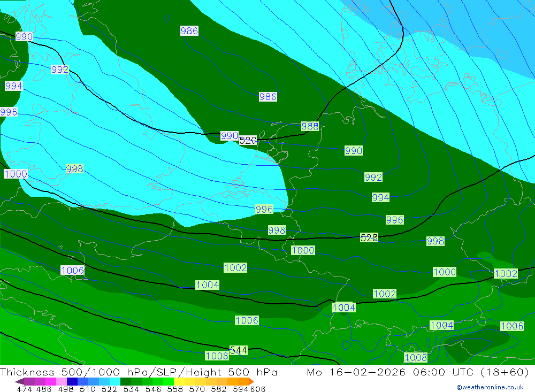Click legend value 594
535x392 pixels.
pyautogui.click(x=241, y=389)
